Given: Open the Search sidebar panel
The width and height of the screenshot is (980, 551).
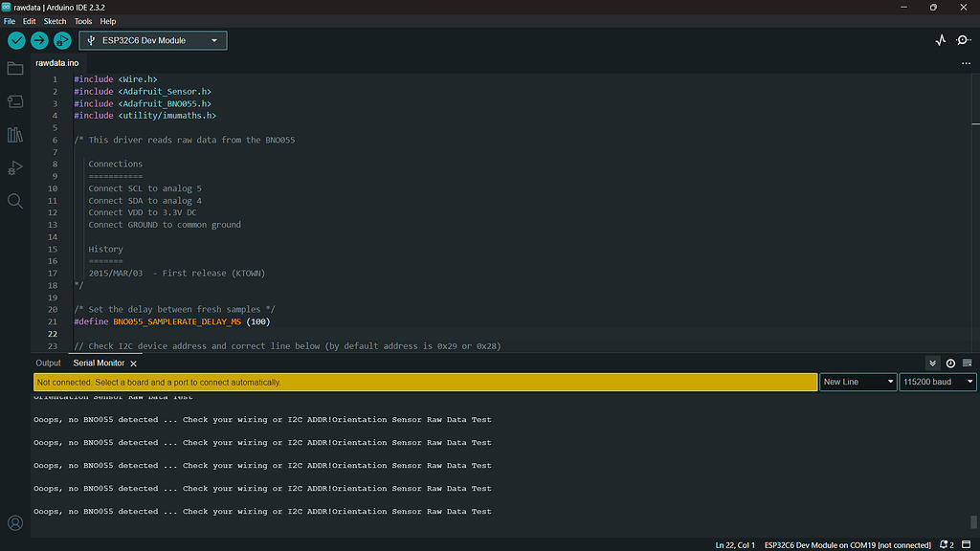Looking at the screenshot, I should (14, 201).
